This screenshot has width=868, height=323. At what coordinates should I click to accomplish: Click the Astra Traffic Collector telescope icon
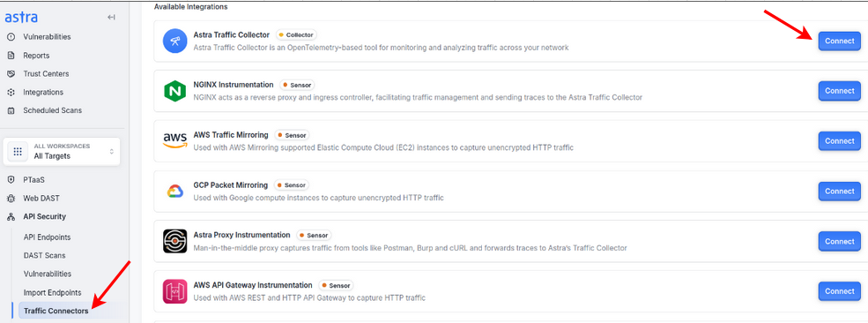pyautogui.click(x=174, y=41)
